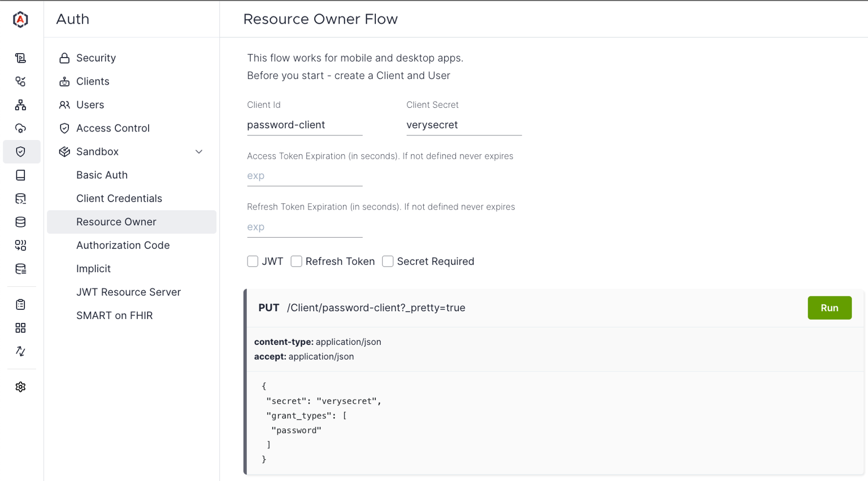Select the shield Auth icon in sidebar
Image resolution: width=868 pixels, height=481 pixels.
pyautogui.click(x=20, y=152)
